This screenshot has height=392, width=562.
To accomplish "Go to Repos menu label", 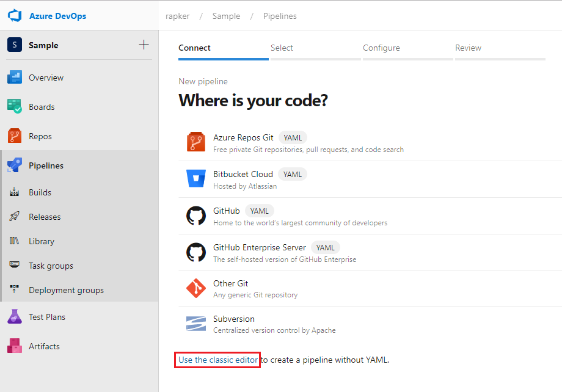I will click(x=40, y=137).
